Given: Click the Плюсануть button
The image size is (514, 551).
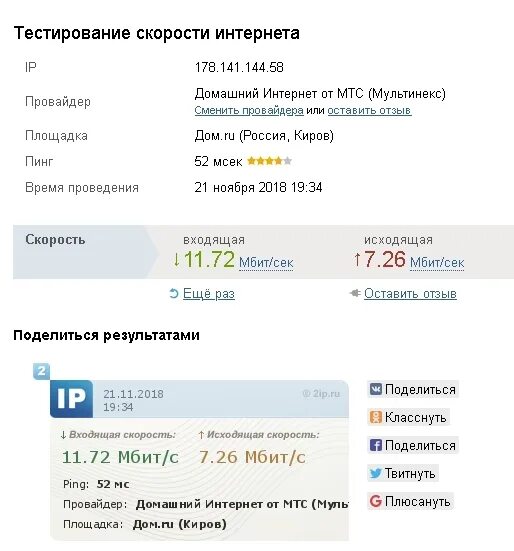Looking at the screenshot, I should (x=411, y=501).
